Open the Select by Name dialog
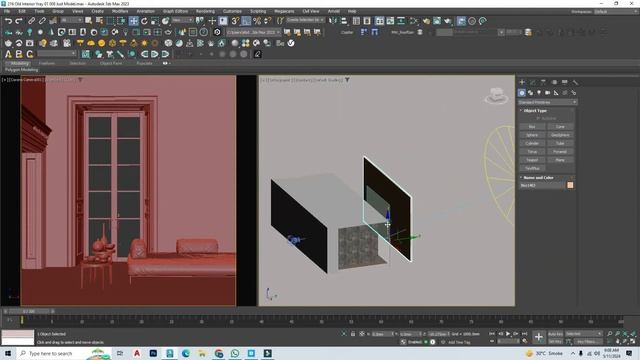This screenshot has width=640, height=360. pos(99,21)
